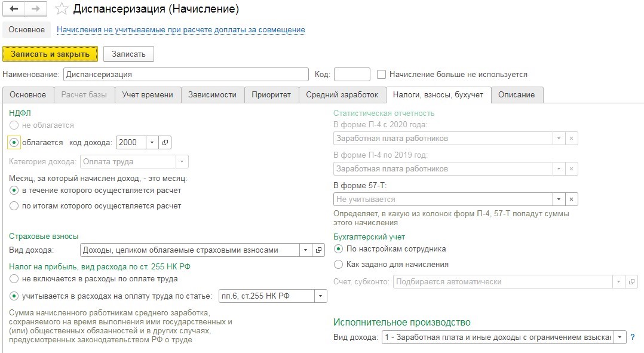The image size is (644, 353).
Task: Expand the В форме 57-Т dropdown
Action: point(559,198)
